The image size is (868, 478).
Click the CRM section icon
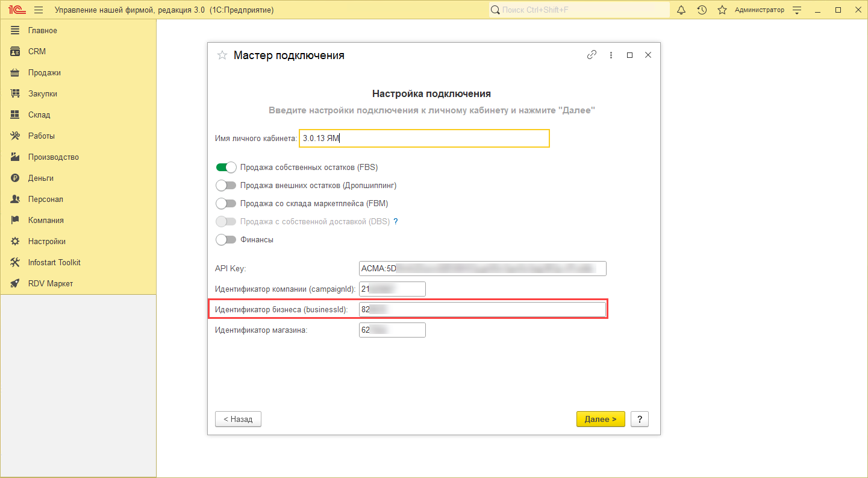(16, 51)
